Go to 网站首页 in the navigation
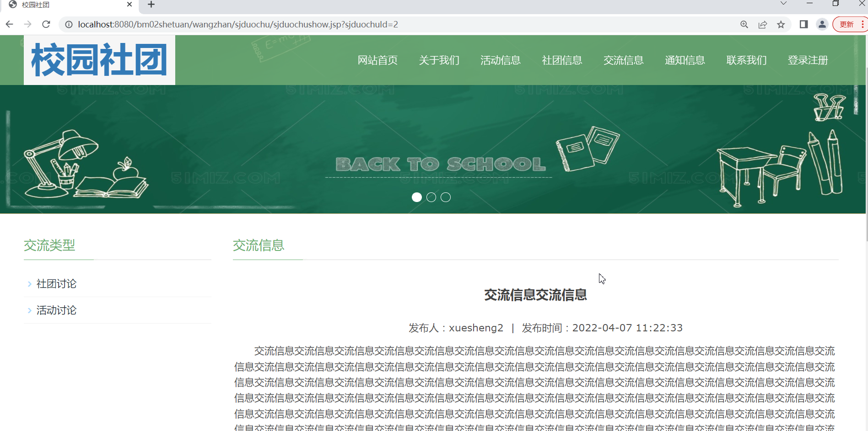The image size is (868, 431). [x=377, y=60]
